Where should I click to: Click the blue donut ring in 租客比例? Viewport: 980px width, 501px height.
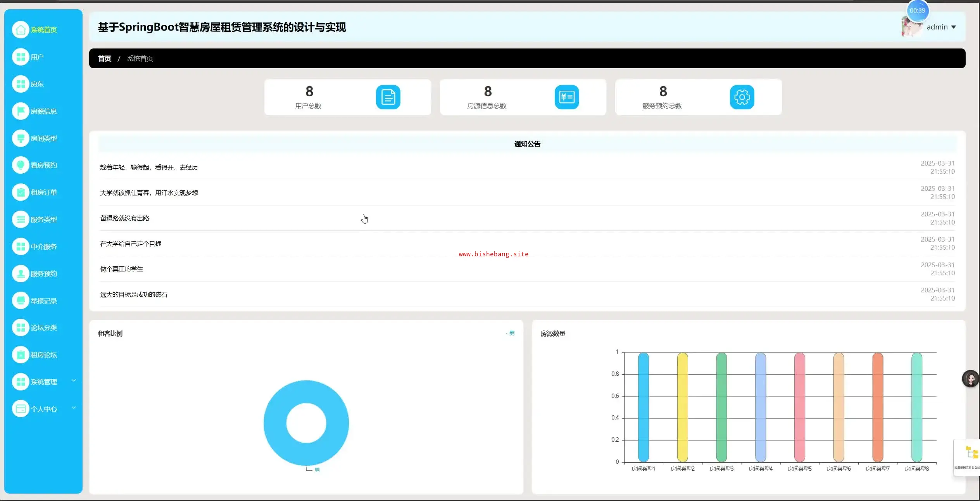pyautogui.click(x=275, y=423)
